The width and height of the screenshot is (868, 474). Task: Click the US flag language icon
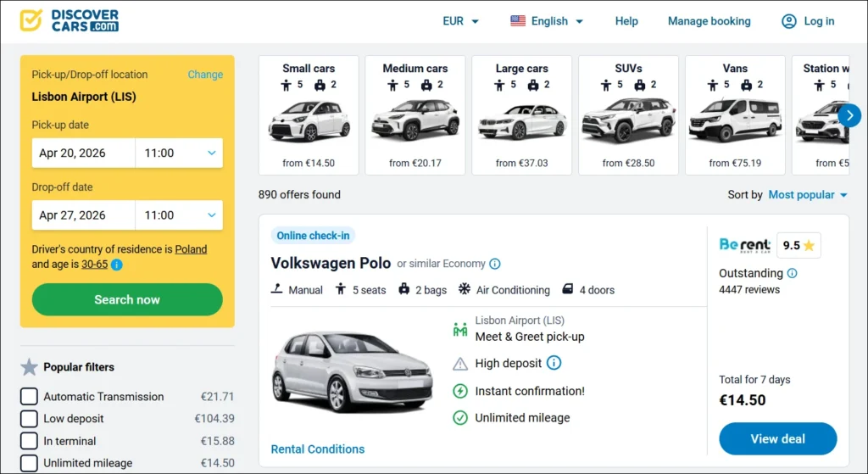click(518, 21)
